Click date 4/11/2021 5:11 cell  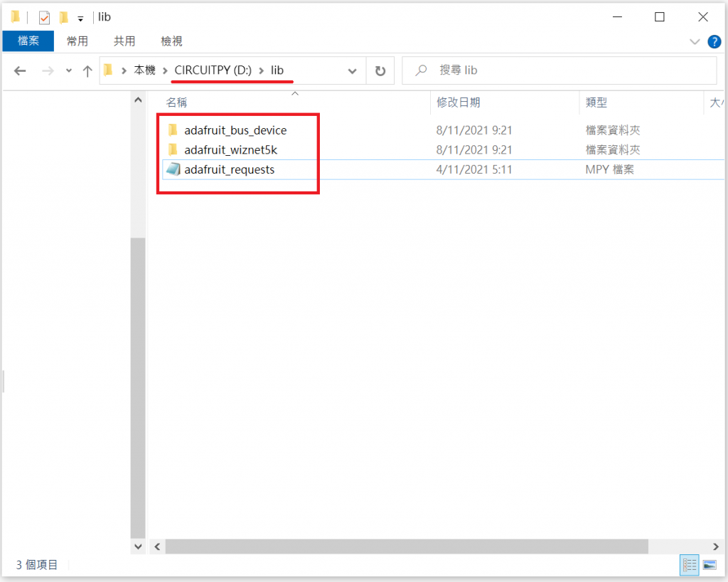474,169
